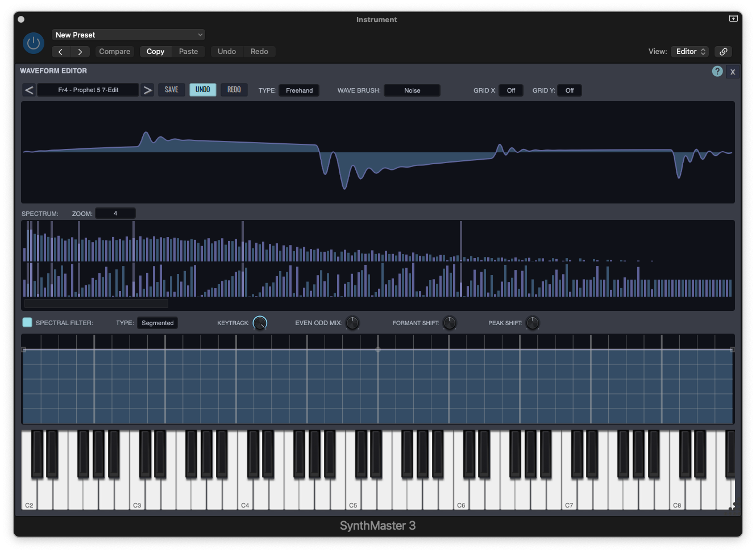Click the Copy button

[x=155, y=52]
